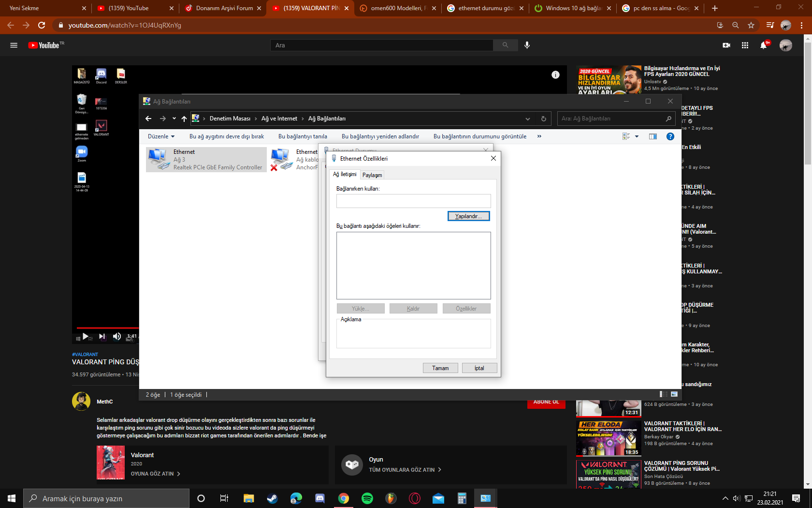Viewport: 812px width, 508px height.
Task: Click ABONE OL subscribe button
Action: tap(546, 403)
